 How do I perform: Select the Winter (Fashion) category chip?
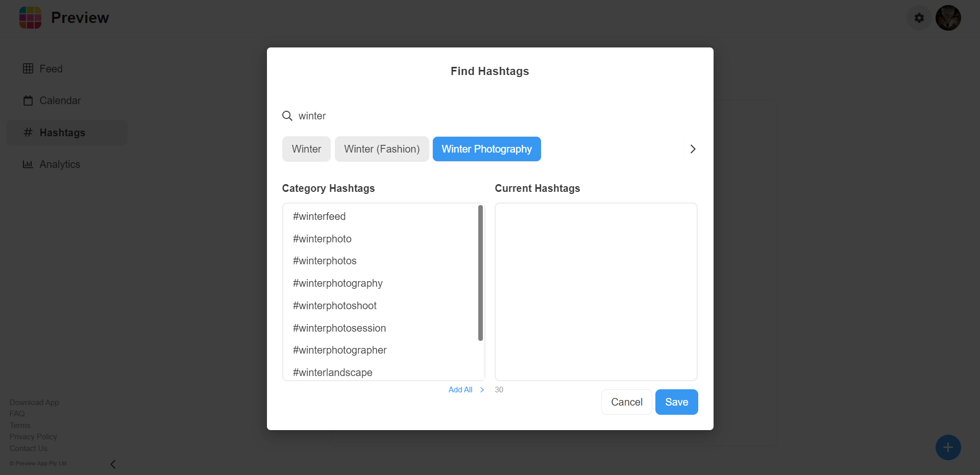382,149
